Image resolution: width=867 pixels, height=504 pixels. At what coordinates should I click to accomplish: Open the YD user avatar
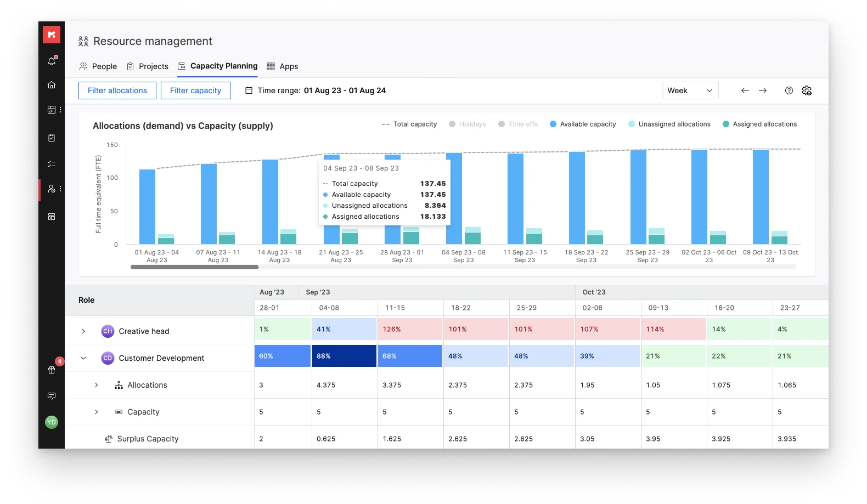pyautogui.click(x=52, y=422)
